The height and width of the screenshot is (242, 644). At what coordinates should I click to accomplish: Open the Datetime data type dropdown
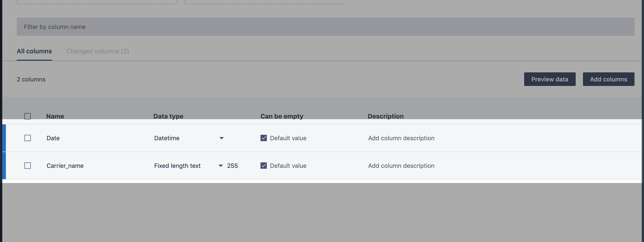click(x=189, y=138)
